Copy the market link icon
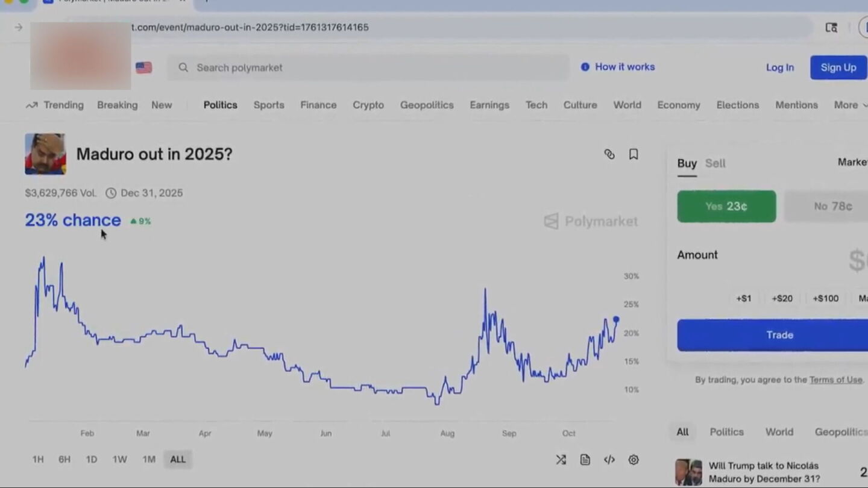The width and height of the screenshot is (868, 488). (609, 154)
